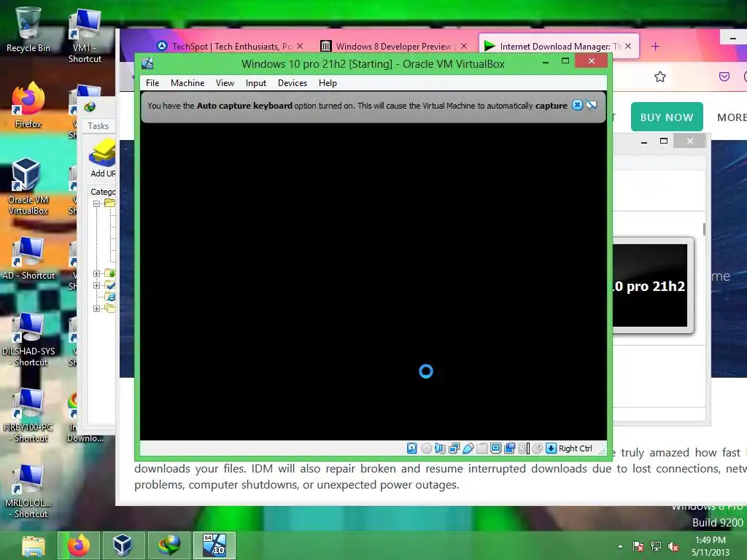Select the DILSHAD-SYS Shortcut desktop icon

coord(28,340)
